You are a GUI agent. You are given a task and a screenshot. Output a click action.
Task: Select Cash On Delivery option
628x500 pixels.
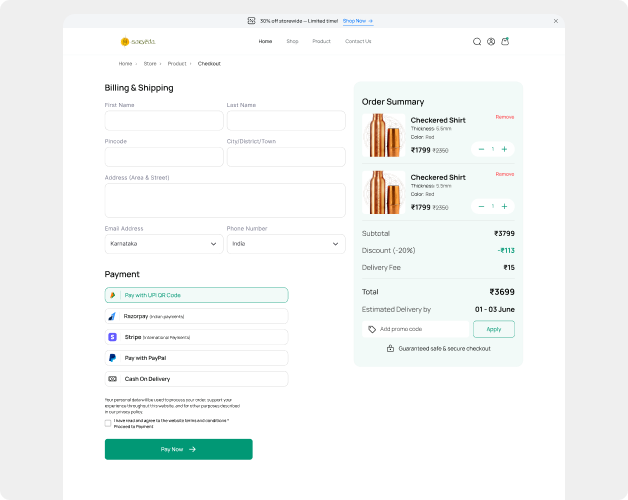coord(196,379)
